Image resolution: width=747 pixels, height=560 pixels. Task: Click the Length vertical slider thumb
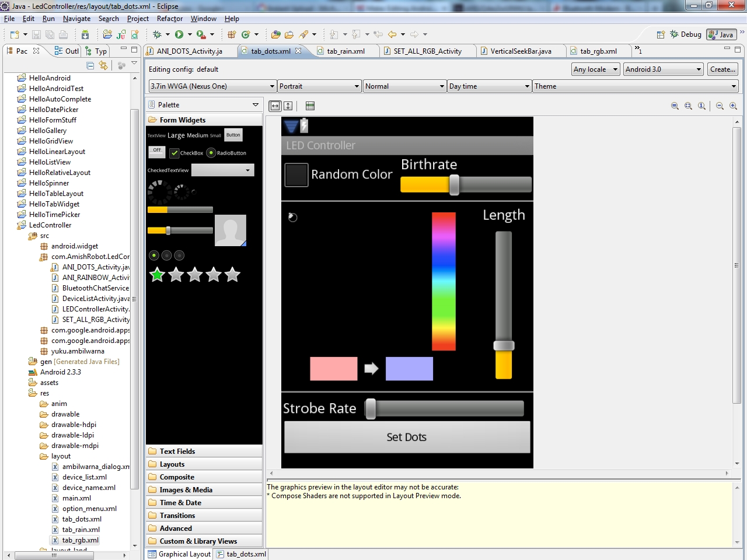pos(504,345)
